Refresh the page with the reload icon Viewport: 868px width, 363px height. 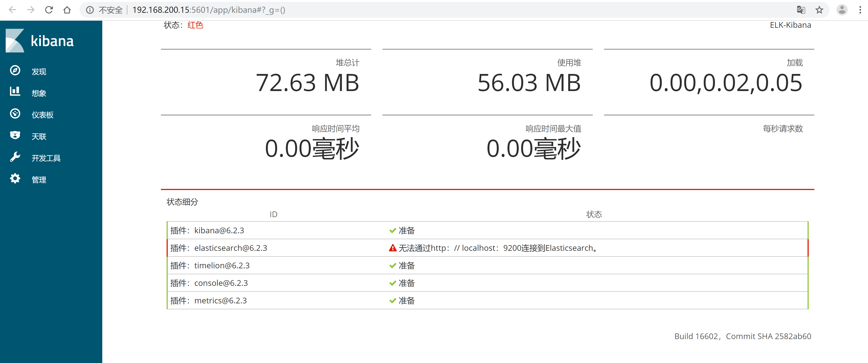pyautogui.click(x=49, y=10)
